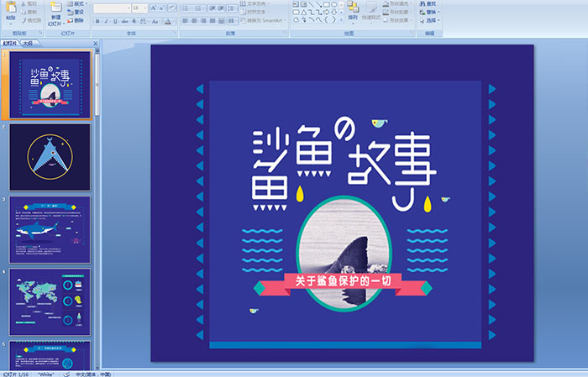Click Convert to SmartArt (转换为 SmartArt)
Viewport: 588px width, 377px height.
point(262,20)
